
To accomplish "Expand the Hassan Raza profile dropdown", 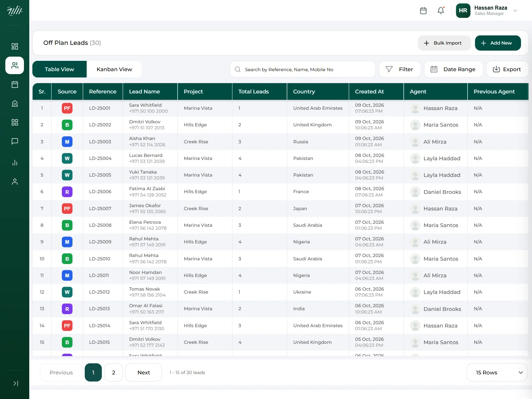I will tap(515, 11).
